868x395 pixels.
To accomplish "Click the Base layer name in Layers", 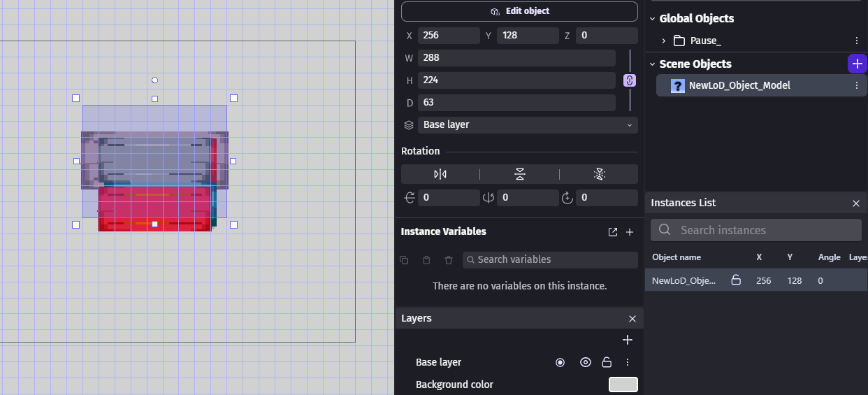I will point(438,362).
